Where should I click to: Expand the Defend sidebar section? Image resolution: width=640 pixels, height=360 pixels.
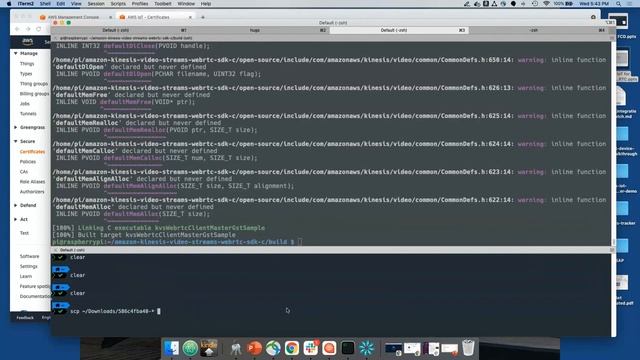point(16,205)
